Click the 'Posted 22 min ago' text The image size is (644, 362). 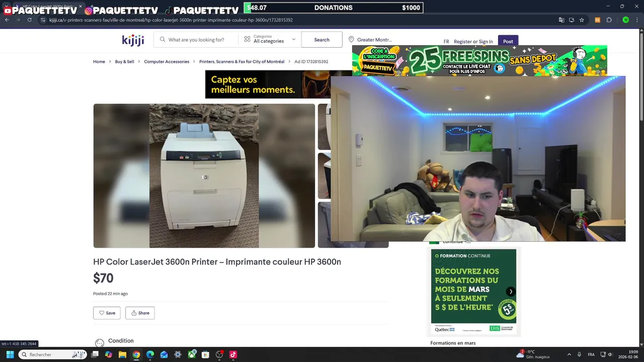[x=110, y=294]
